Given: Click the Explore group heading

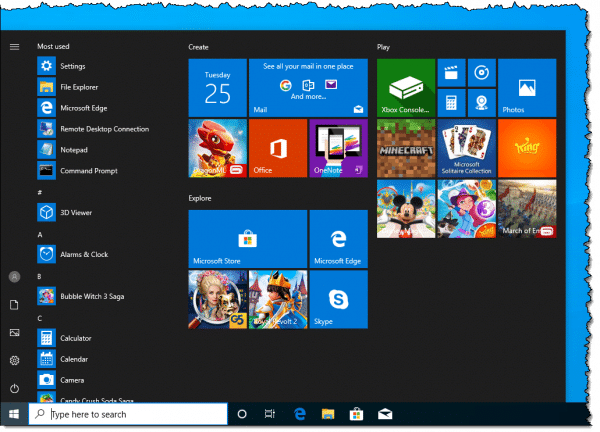Looking at the screenshot, I should (200, 198).
